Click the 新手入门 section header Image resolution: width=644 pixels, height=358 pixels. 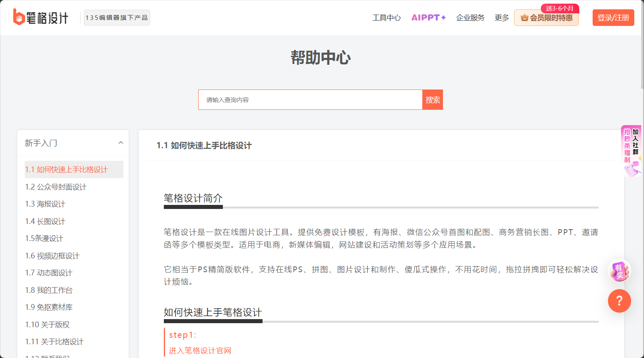click(73, 143)
